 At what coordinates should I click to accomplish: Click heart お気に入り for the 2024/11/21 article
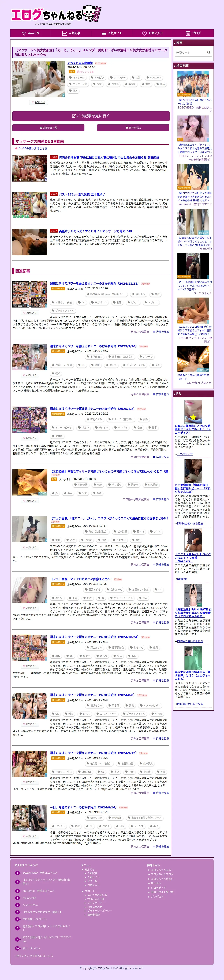[30, 312]
